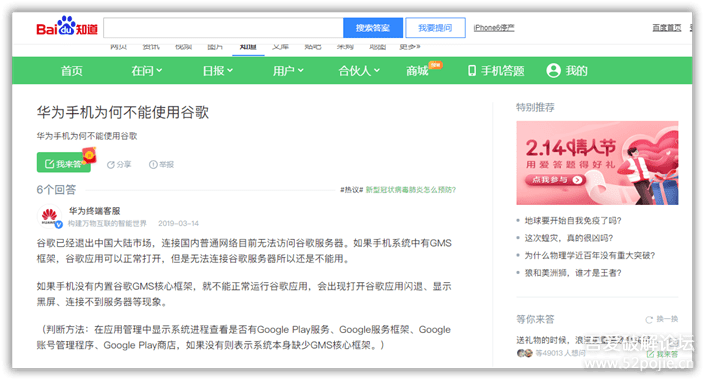Open the 新型冠状病毒肺炎怎么预防? hot topic link
The image size is (704, 380).
tap(411, 190)
